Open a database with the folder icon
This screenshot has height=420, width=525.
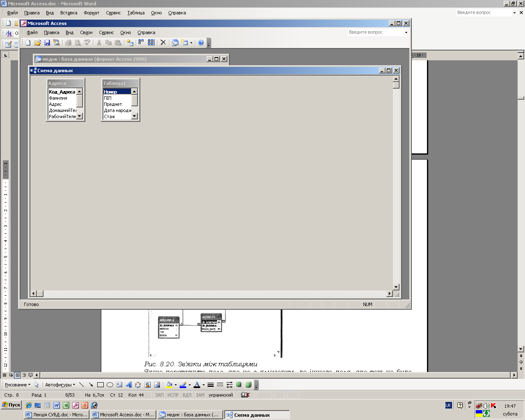[x=38, y=43]
